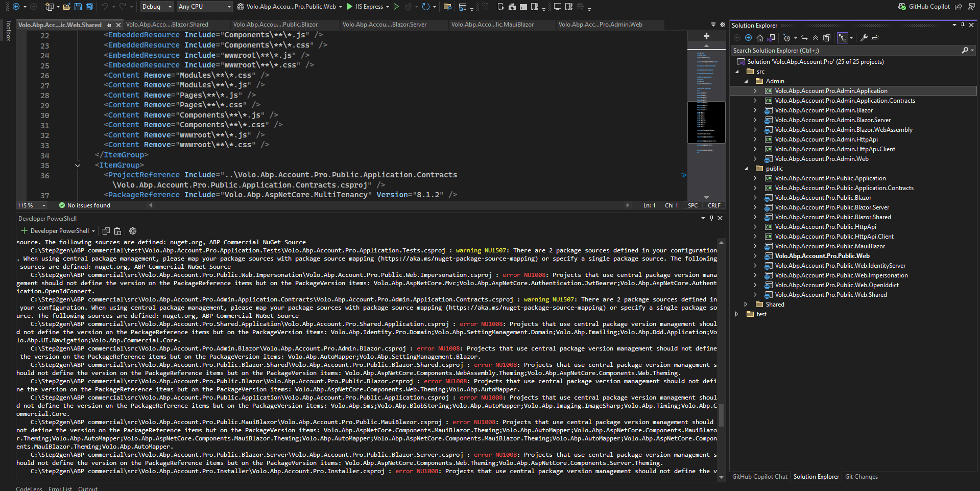Viewport: 980px width, 491px height.
Task: Click the Search Solution Explorer field
Action: [845, 51]
